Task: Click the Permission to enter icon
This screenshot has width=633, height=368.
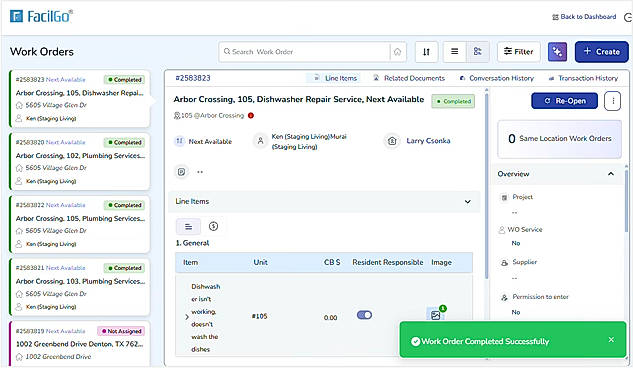Action: 504,297
